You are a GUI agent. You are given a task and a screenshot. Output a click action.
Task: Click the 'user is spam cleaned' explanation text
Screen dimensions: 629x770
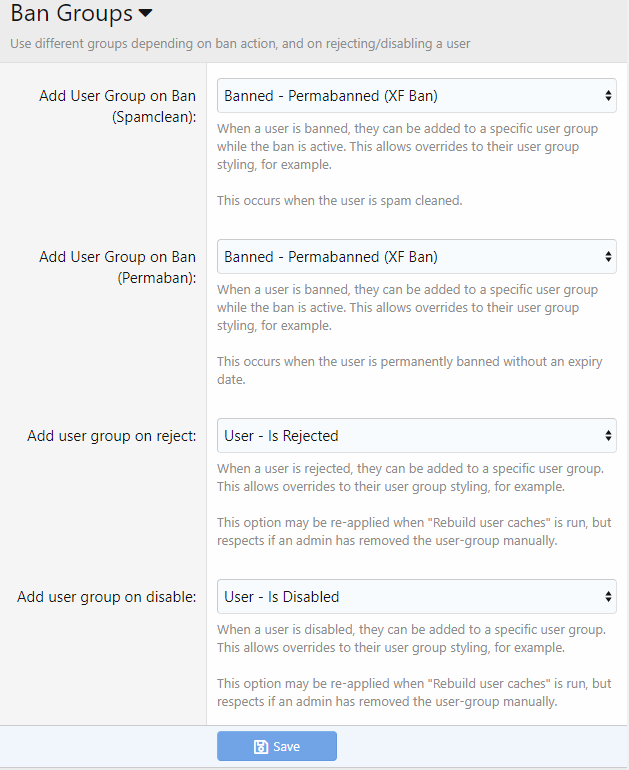click(339, 201)
